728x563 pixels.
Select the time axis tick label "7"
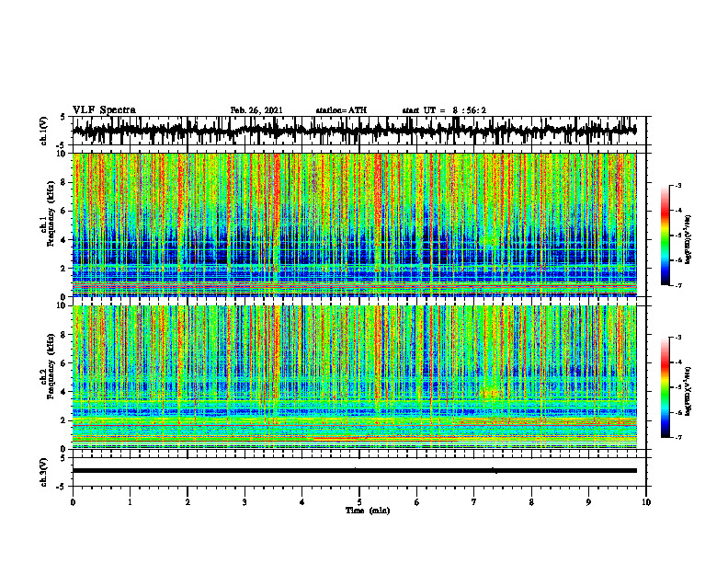click(x=474, y=502)
